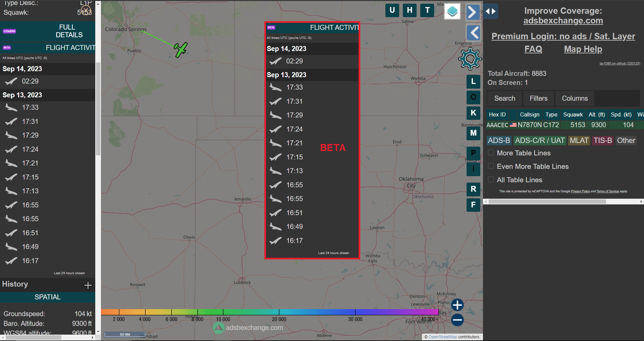Image resolution: width=644 pixels, height=341 pixels.
Task: Enable Even More Table Lines checkbox
Action: point(491,166)
